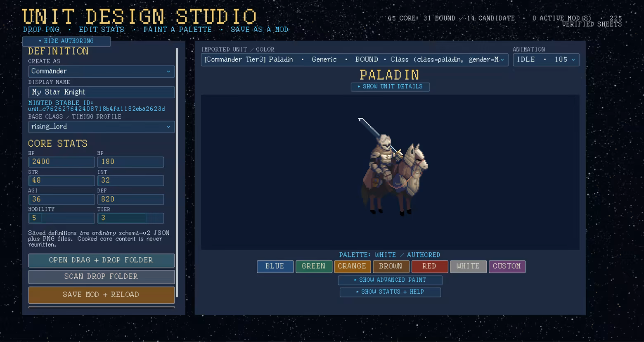644x342 pixels.
Task: Select the Blue palette swatch
Action: [x=275, y=266]
